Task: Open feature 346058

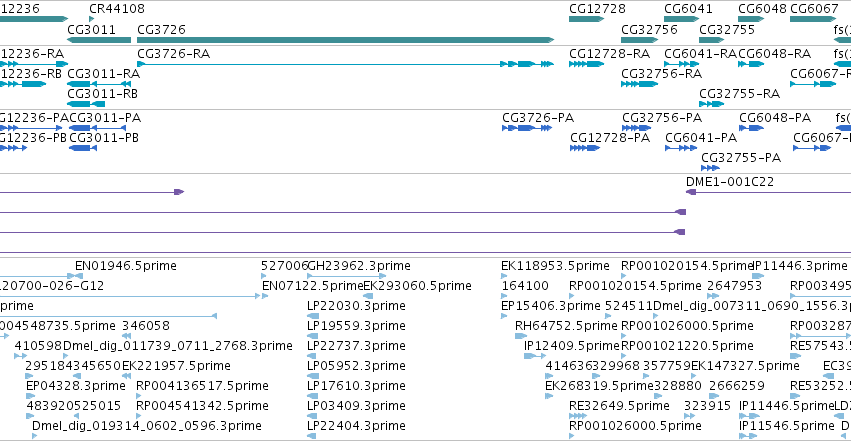Action: click(146, 326)
